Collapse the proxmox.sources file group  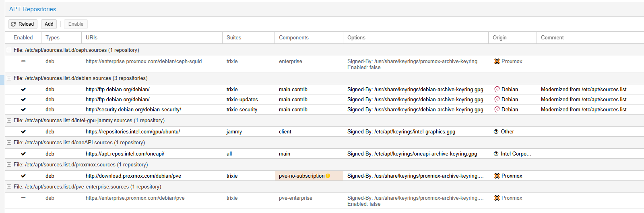click(9, 165)
